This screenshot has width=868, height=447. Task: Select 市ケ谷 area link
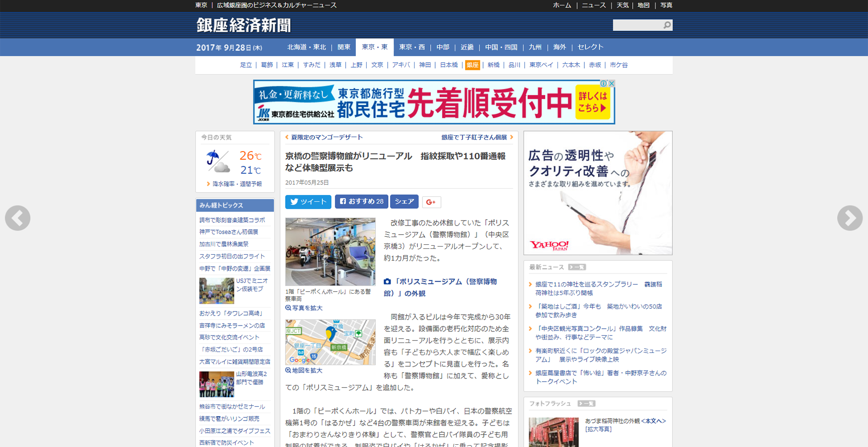619,65
